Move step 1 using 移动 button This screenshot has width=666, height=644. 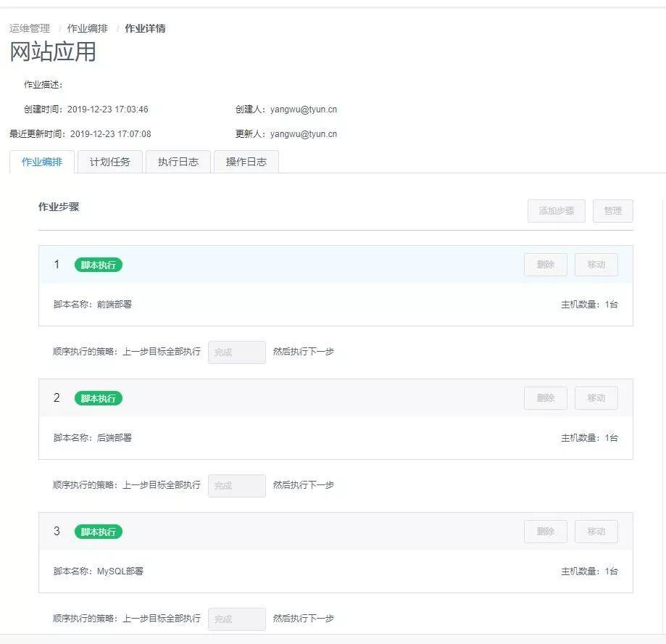596,265
